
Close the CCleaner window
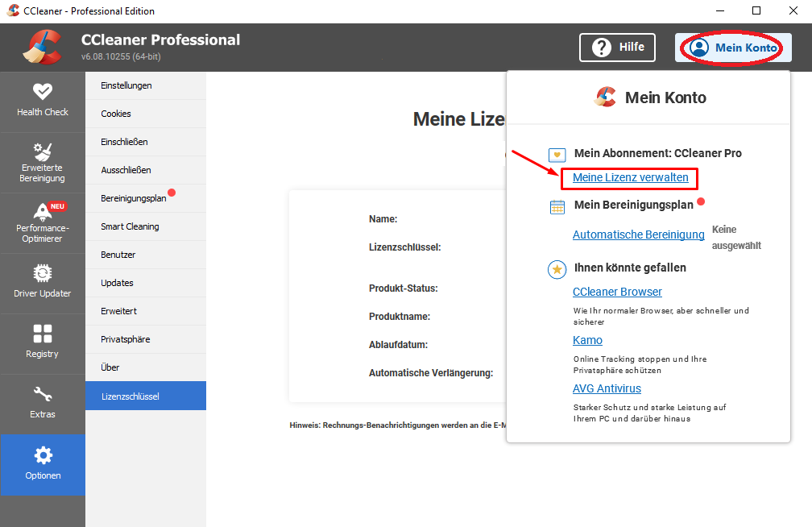[x=793, y=11]
